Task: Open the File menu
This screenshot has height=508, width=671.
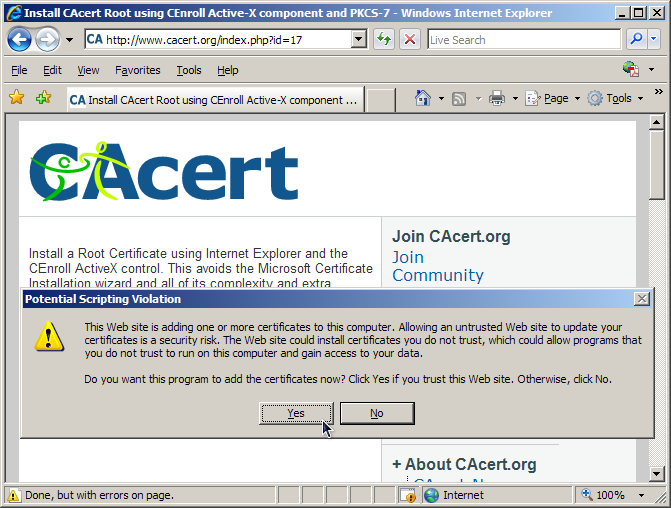Action: pyautogui.click(x=19, y=70)
